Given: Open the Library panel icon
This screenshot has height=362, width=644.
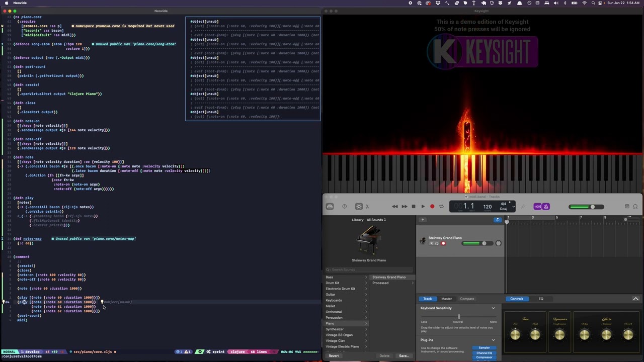Looking at the screenshot, I should coord(330,207).
